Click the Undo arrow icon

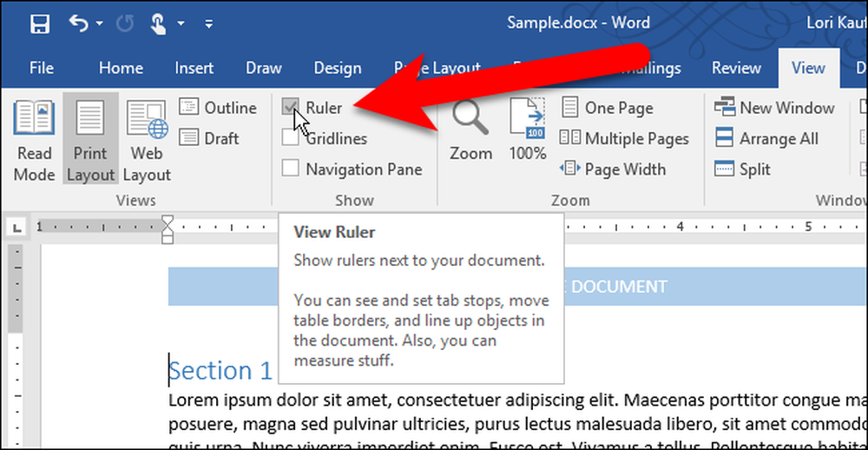78,23
